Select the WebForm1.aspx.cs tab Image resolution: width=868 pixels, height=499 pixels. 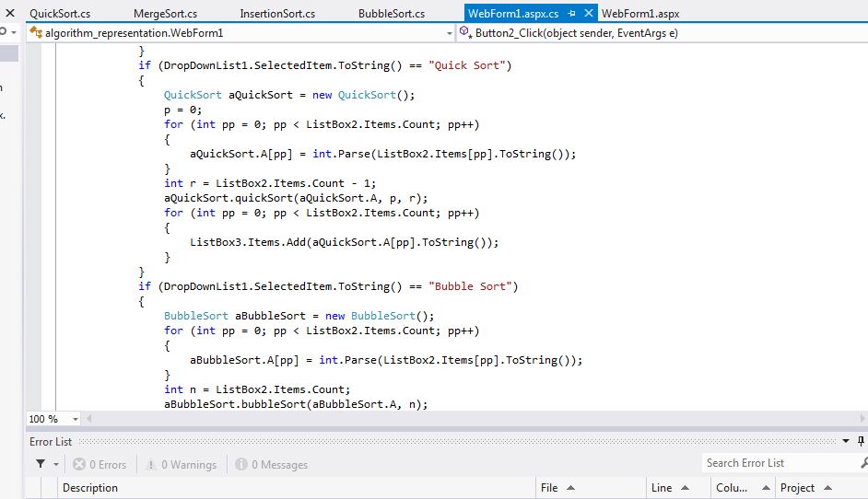pos(513,13)
